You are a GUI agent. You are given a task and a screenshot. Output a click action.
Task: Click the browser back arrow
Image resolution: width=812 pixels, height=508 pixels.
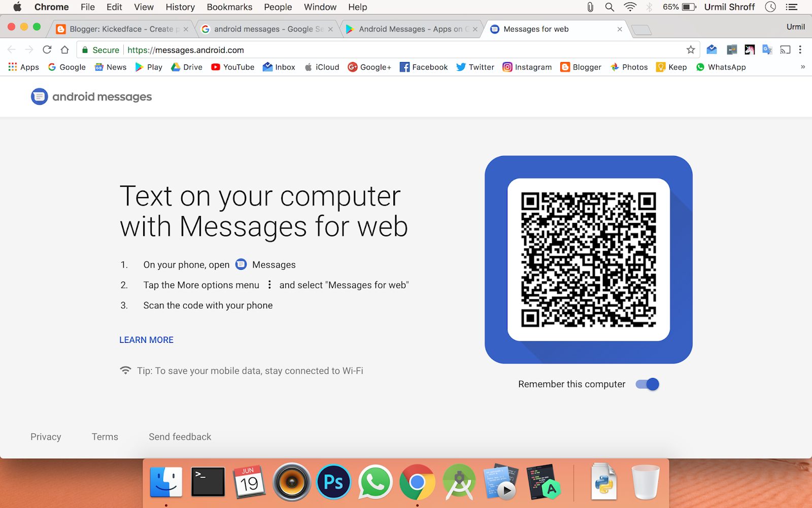[x=12, y=50]
